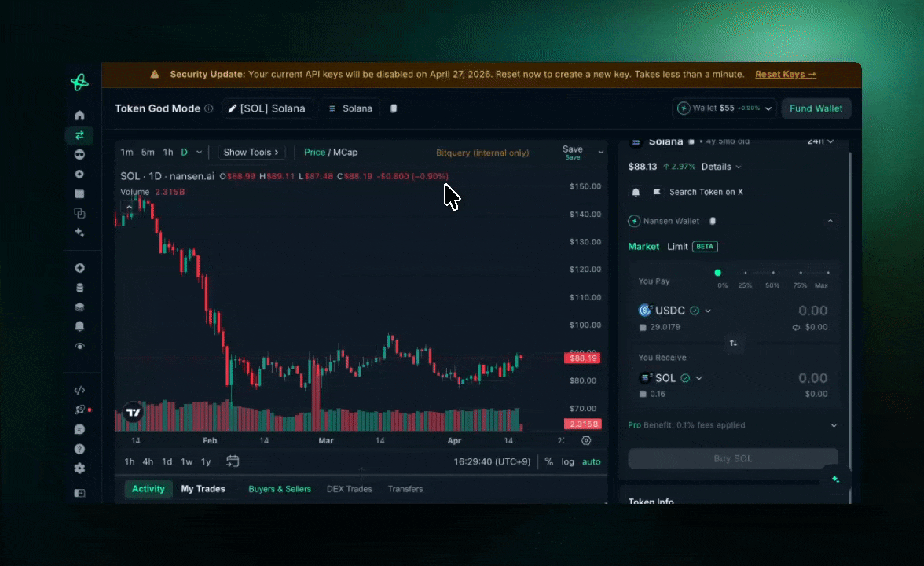Expand the Details dropdown
Image resolution: width=924 pixels, height=566 pixels.
(721, 167)
